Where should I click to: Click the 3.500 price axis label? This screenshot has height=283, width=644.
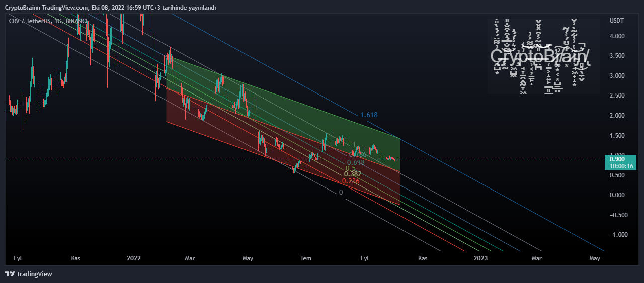click(x=617, y=56)
